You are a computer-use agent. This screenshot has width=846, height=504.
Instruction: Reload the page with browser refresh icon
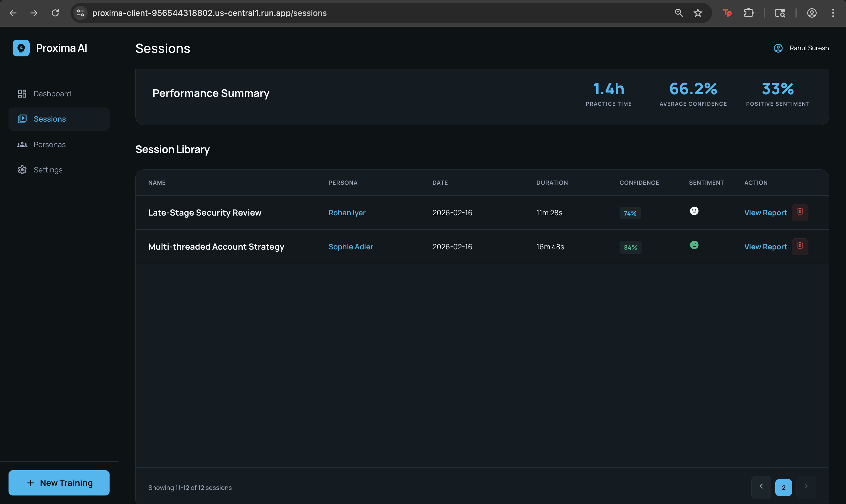[55, 13]
